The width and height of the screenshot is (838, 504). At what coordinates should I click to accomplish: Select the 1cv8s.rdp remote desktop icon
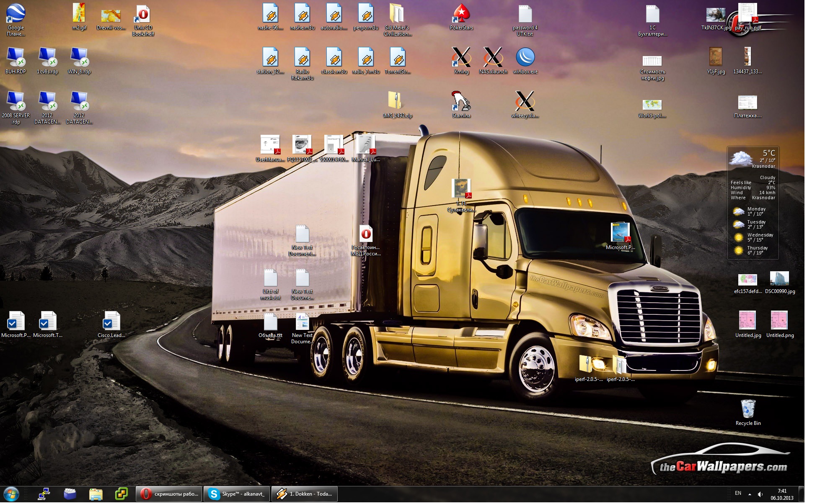[x=47, y=61]
